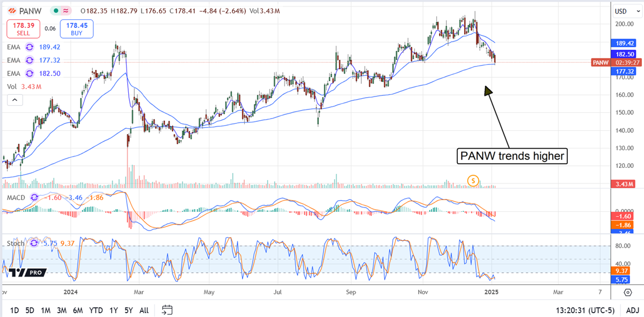
Task: Refresh the MACD indicator
Action: [34, 197]
